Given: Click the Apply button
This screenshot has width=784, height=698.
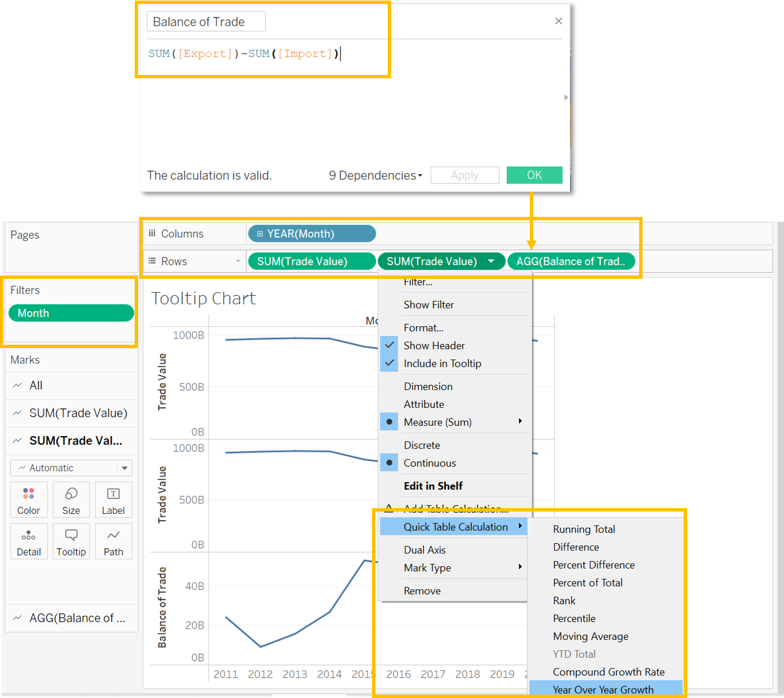Looking at the screenshot, I should 464,175.
